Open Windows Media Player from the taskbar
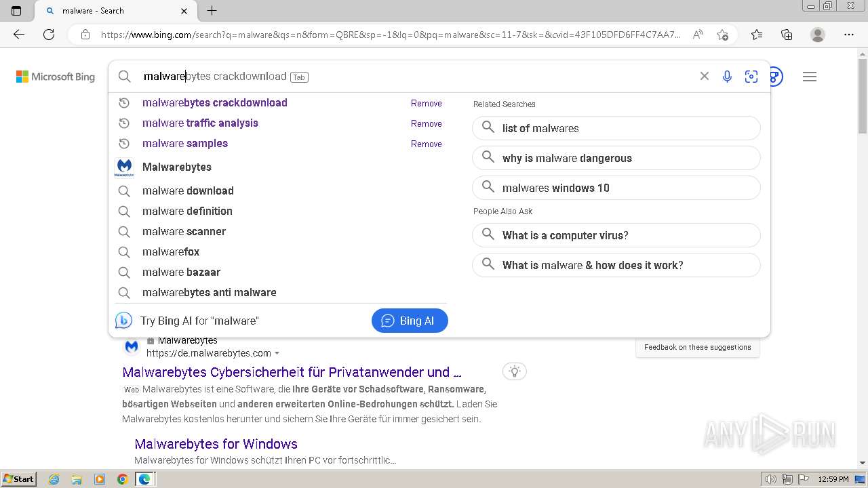Image resolution: width=868 pixels, height=488 pixels. [100, 479]
